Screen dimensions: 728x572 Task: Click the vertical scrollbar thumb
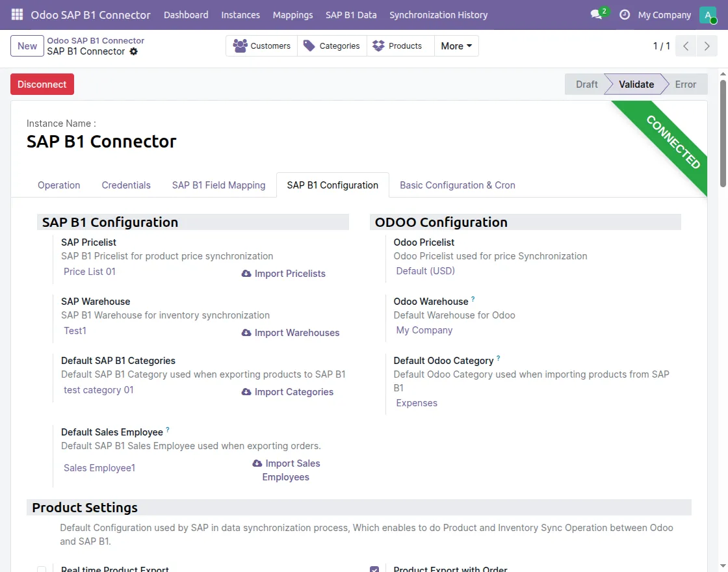(723, 134)
